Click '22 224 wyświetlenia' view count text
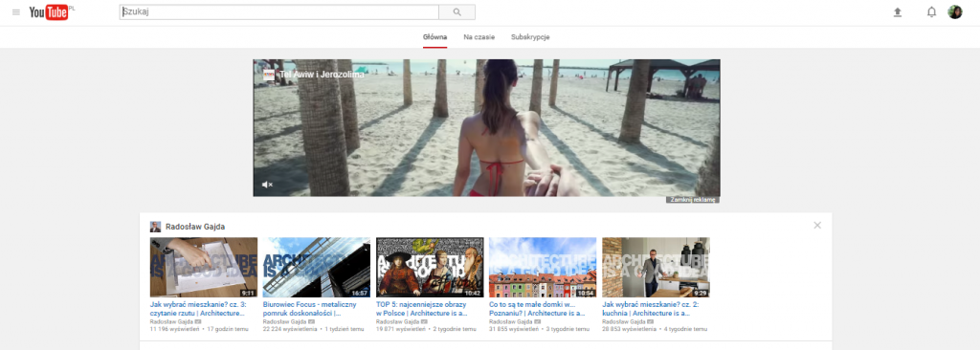 [290, 329]
